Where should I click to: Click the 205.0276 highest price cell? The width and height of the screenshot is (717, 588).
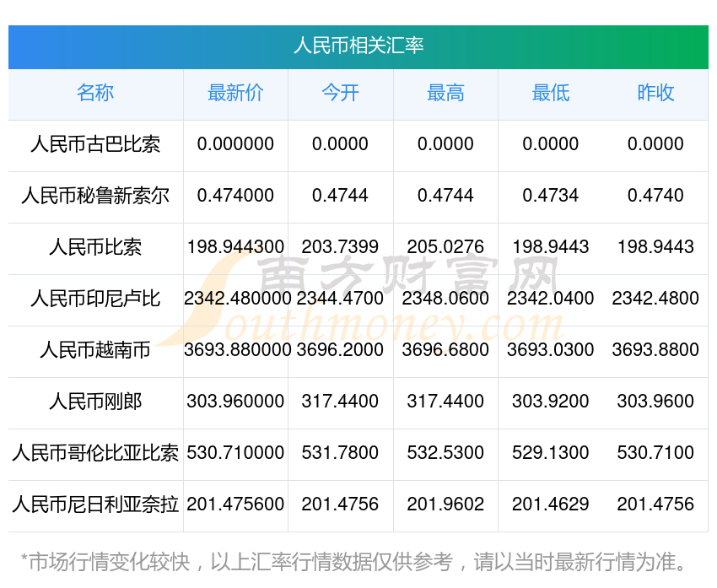445,247
